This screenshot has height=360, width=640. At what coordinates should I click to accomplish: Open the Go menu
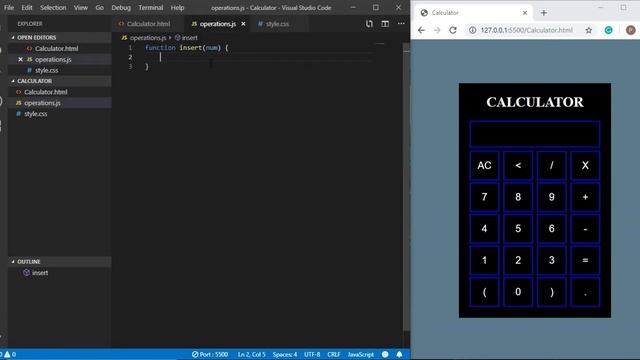click(x=100, y=7)
